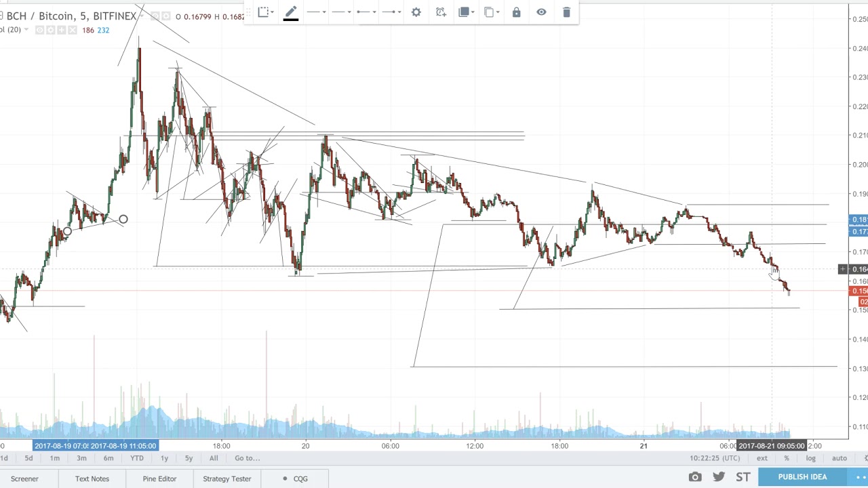This screenshot has height=488, width=868.
Task: Click the 2017-08-19 07:05 time label
Action: tap(60, 445)
